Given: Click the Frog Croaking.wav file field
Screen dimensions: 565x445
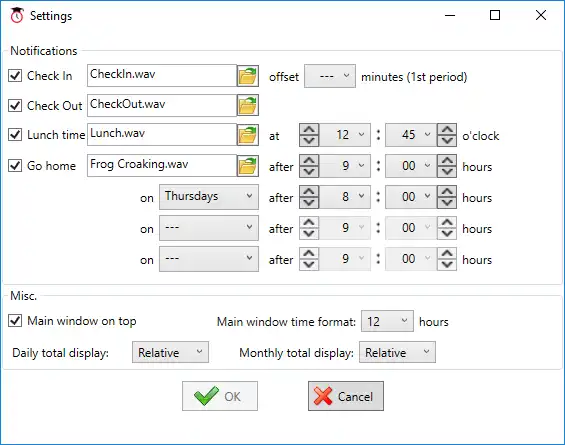Looking at the screenshot, I should pyautogui.click(x=162, y=166).
